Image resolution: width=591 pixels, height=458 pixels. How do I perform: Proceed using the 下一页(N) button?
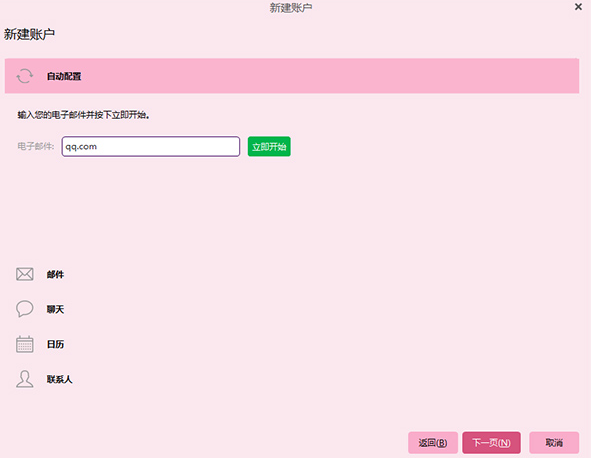coord(491,443)
